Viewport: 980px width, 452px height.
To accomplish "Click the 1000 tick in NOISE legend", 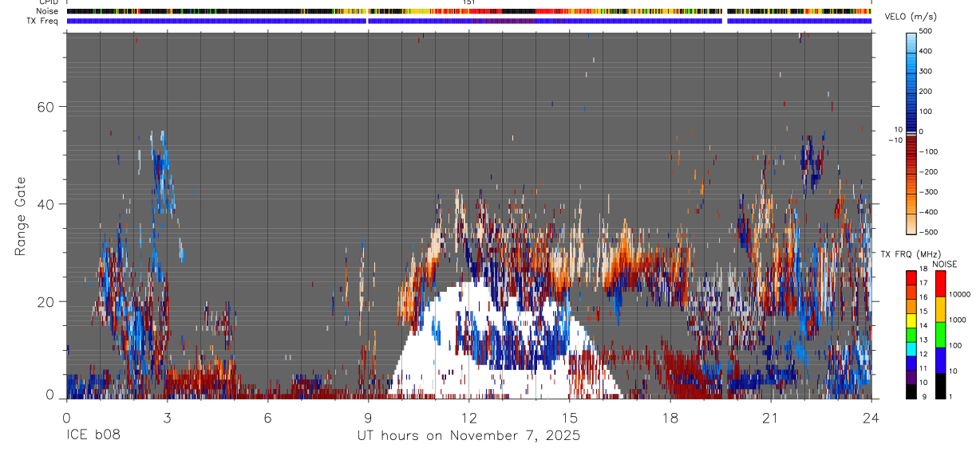I will [x=957, y=320].
